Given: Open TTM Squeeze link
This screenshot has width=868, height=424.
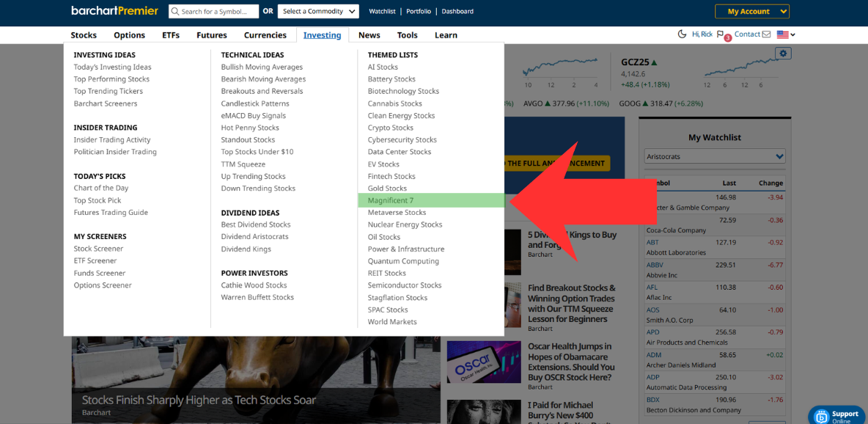Looking at the screenshot, I should tap(243, 164).
